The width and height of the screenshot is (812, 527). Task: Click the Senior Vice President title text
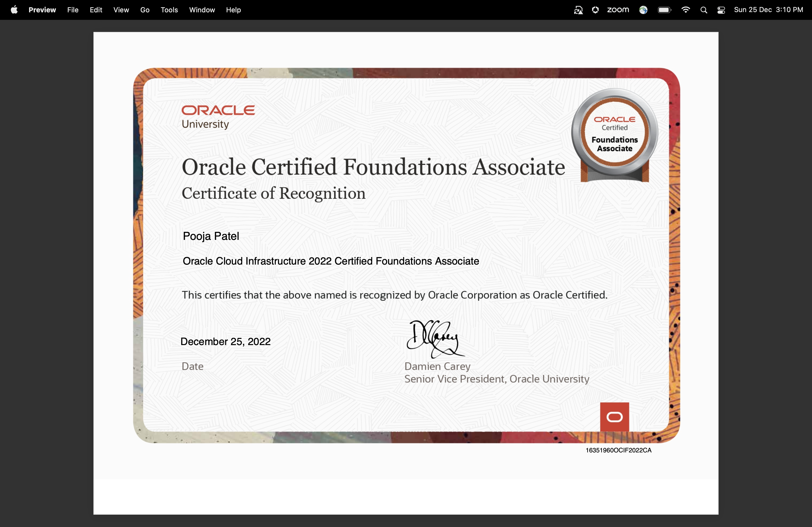(497, 379)
